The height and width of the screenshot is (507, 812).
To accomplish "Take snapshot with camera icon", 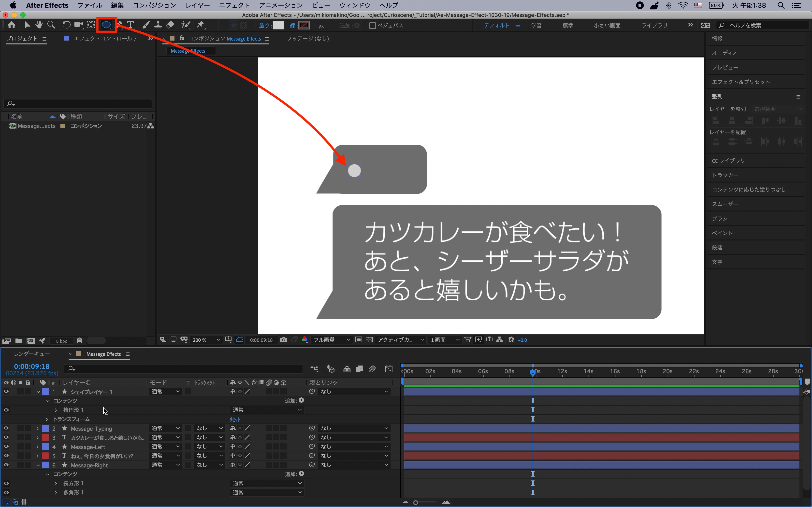I will (283, 340).
